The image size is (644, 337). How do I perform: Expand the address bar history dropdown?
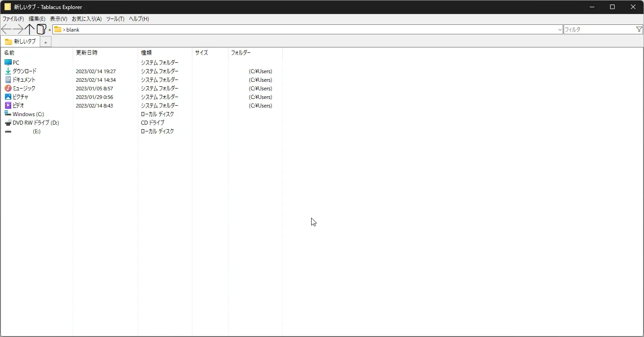560,30
